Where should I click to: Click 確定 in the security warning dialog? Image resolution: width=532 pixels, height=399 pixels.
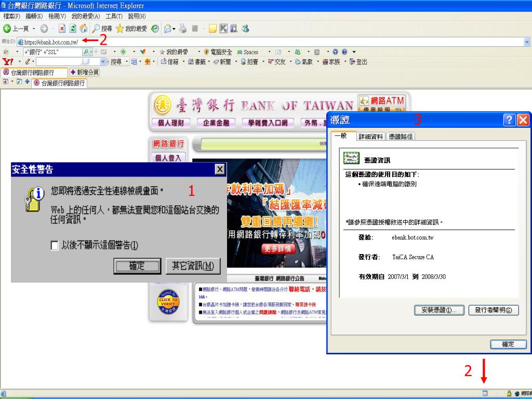coord(137,265)
